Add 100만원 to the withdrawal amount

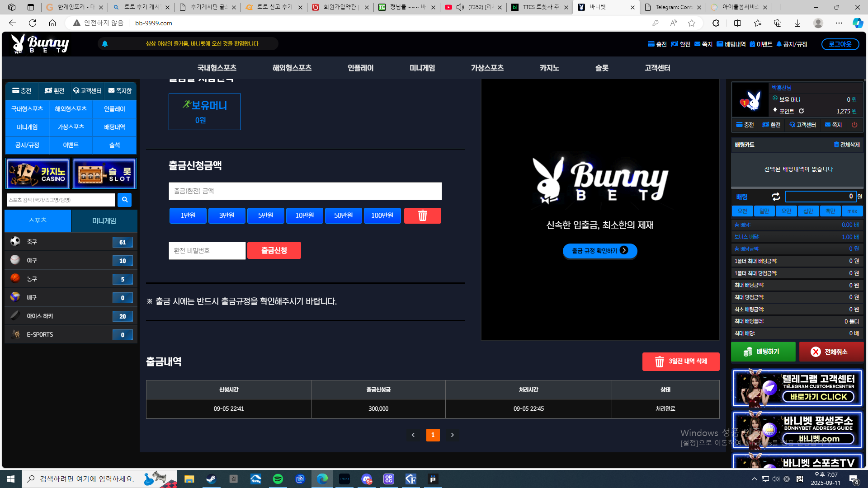tap(382, 216)
